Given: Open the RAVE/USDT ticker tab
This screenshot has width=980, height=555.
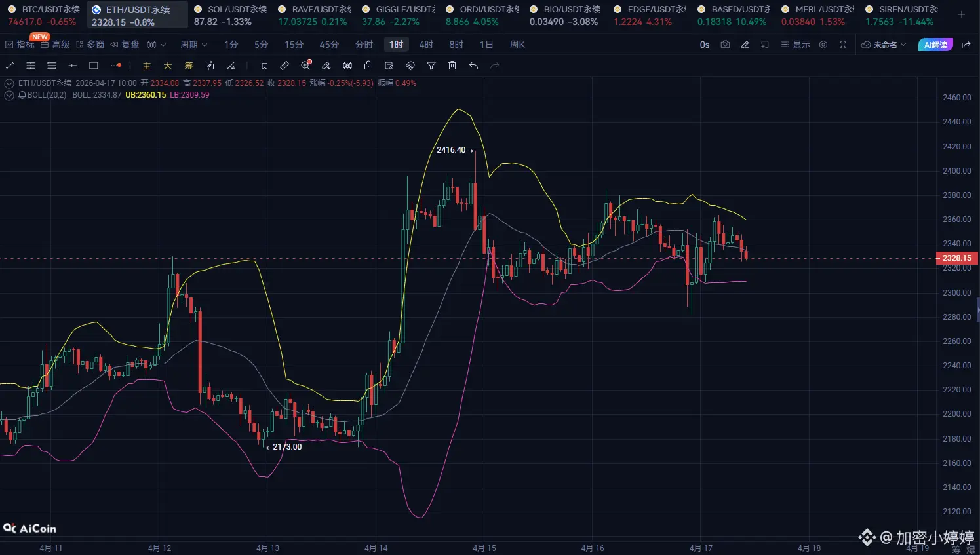Looking at the screenshot, I should click(313, 15).
